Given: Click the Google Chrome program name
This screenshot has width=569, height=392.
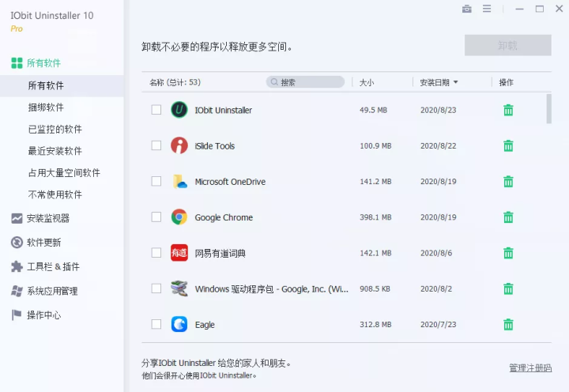Looking at the screenshot, I should coord(224,217).
